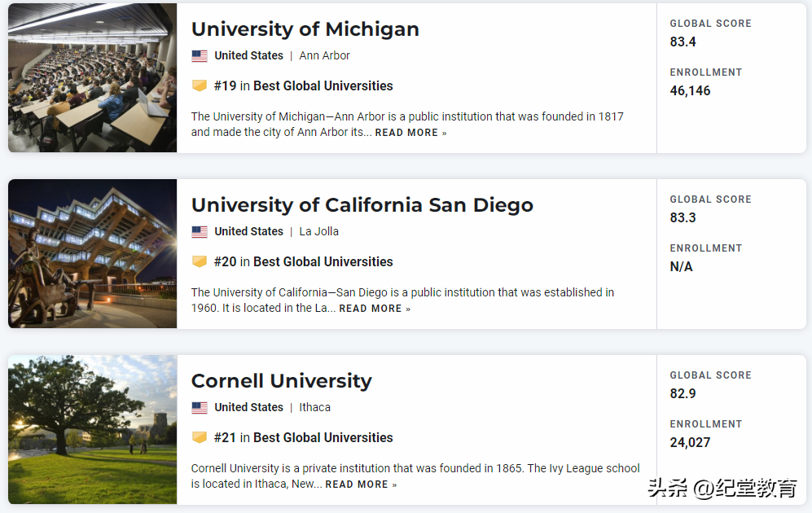Click the US flag icon beside La Jolla
Screen dimensions: 812x513
tap(200, 232)
